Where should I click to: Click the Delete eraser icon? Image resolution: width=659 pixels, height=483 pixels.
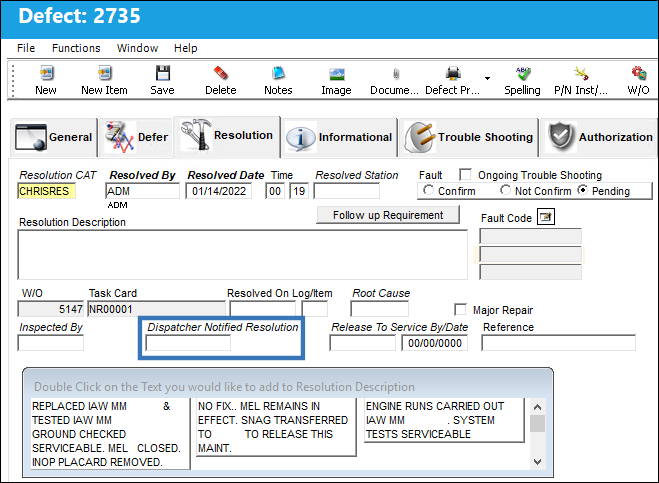(x=221, y=73)
